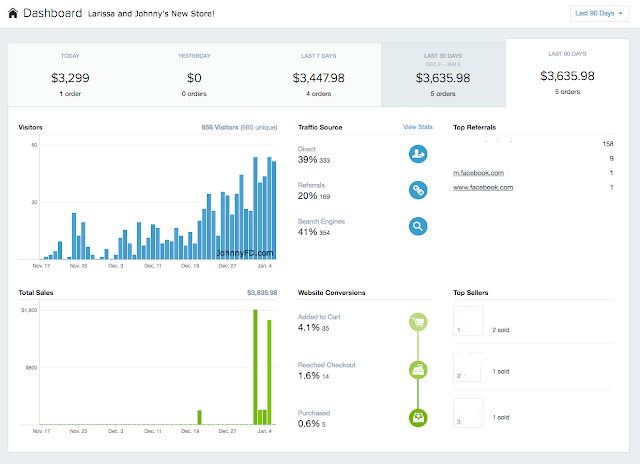Click the Purchased conversion icon

click(x=418, y=417)
